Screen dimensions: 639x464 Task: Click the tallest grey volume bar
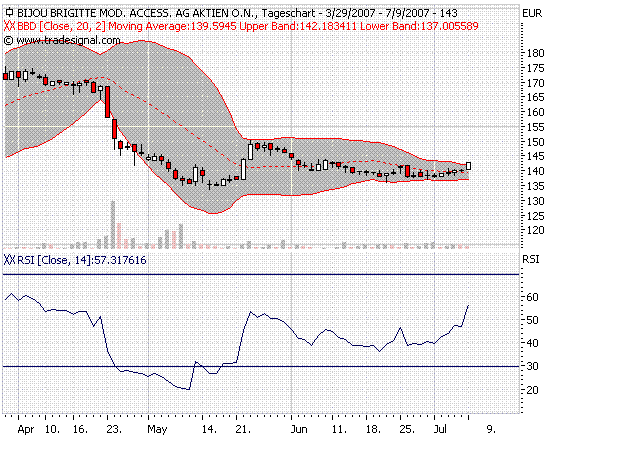pyautogui.click(x=113, y=225)
